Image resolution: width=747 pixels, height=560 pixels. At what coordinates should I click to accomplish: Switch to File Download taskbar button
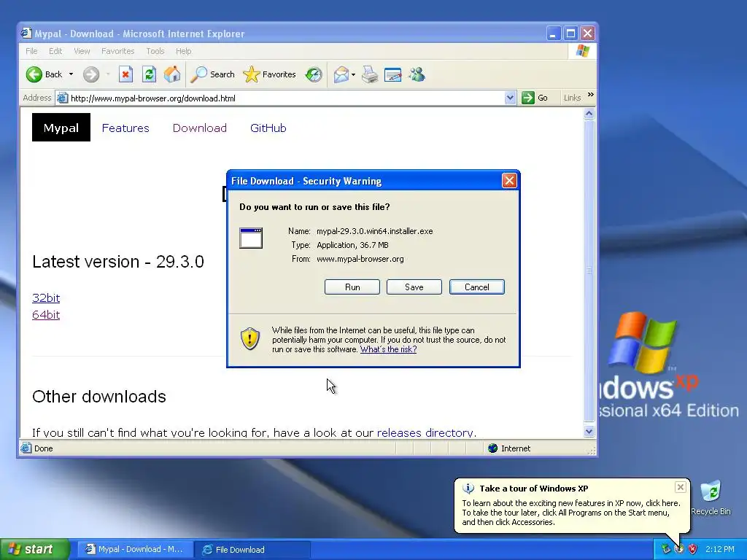click(252, 549)
